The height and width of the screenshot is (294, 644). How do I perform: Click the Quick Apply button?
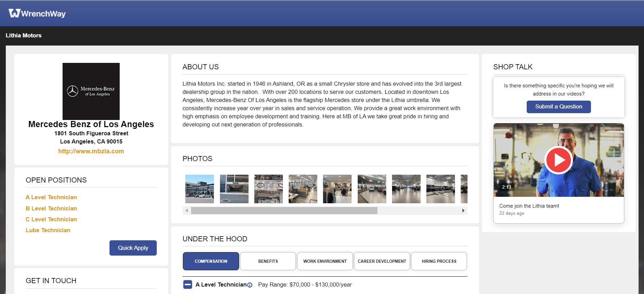pos(133,248)
